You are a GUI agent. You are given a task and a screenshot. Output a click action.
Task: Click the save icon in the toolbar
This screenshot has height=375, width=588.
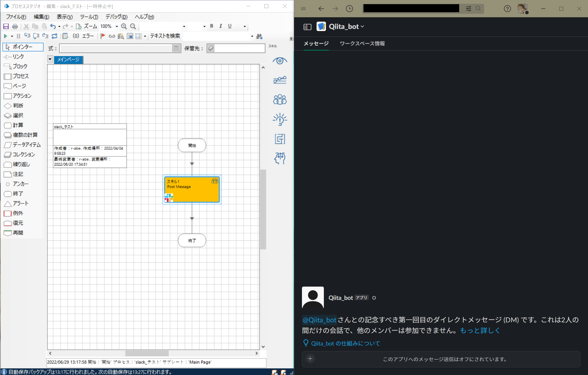pyautogui.click(x=6, y=26)
